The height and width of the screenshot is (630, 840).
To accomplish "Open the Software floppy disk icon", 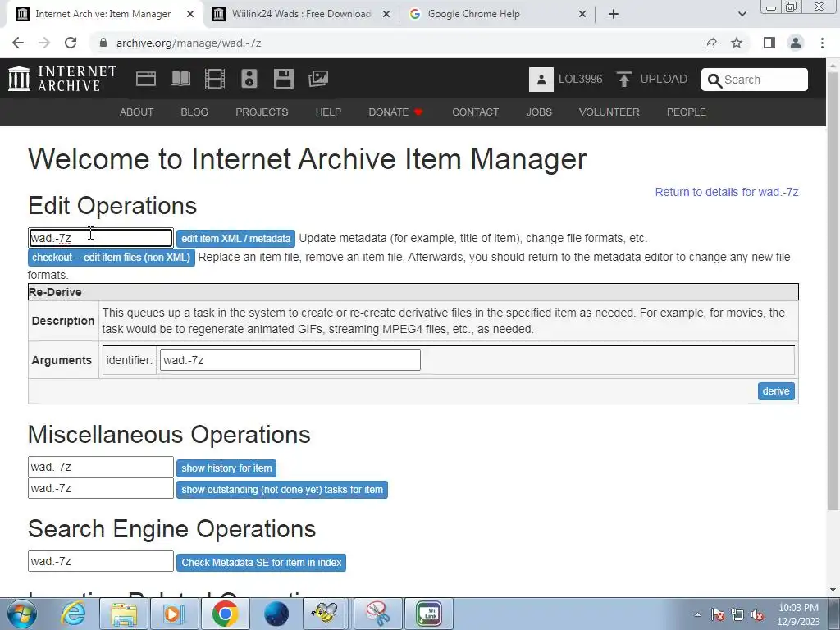I will [283, 79].
